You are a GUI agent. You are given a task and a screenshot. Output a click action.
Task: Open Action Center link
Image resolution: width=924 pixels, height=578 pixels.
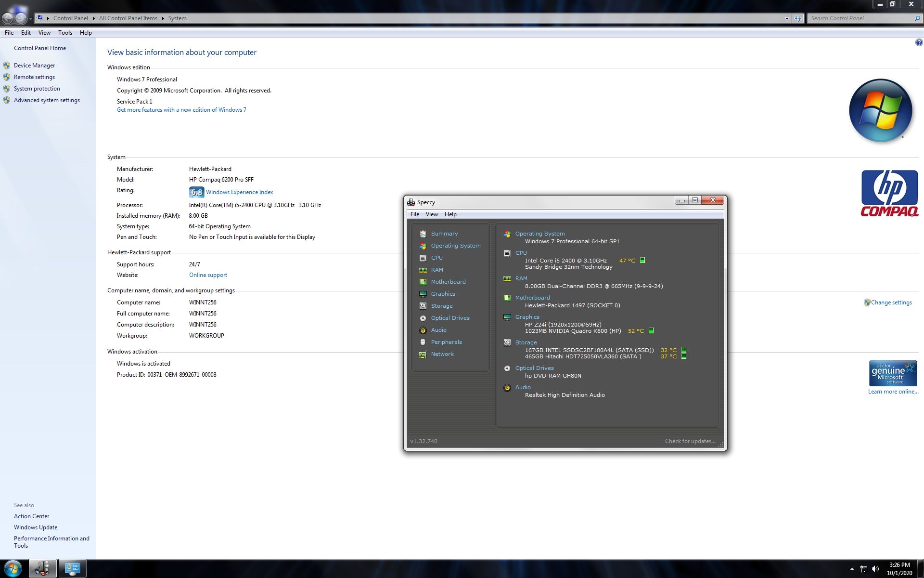pos(31,516)
